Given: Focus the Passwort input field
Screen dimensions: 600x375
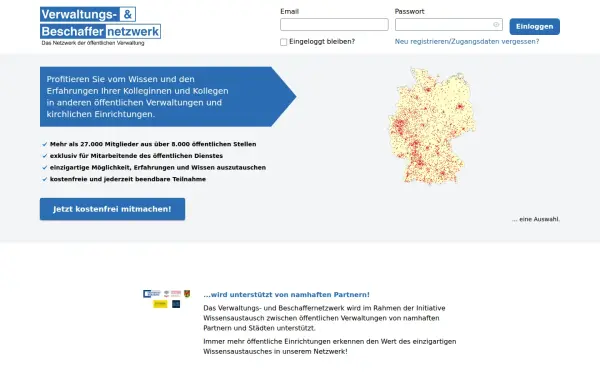Looking at the screenshot, I should click(448, 24).
